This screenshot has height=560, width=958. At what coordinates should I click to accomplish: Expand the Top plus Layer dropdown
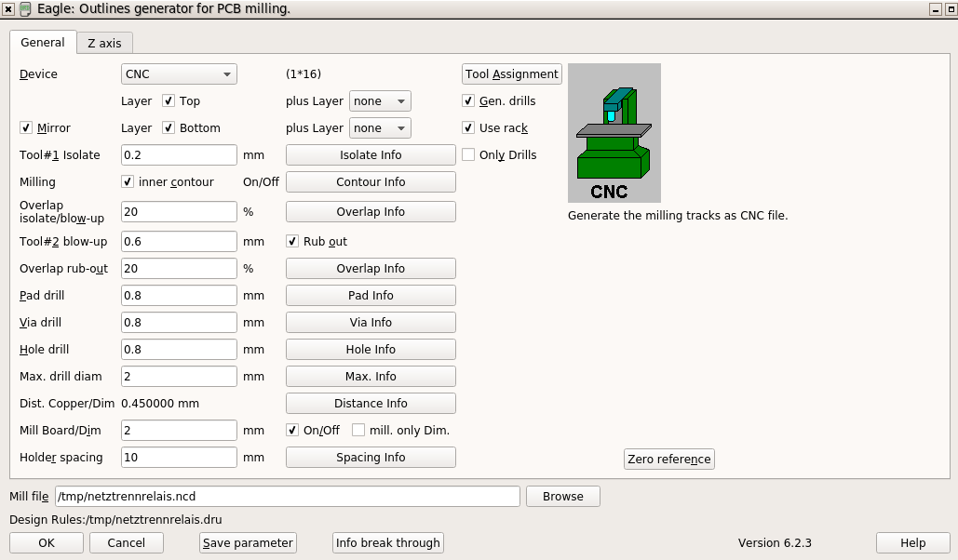380,101
